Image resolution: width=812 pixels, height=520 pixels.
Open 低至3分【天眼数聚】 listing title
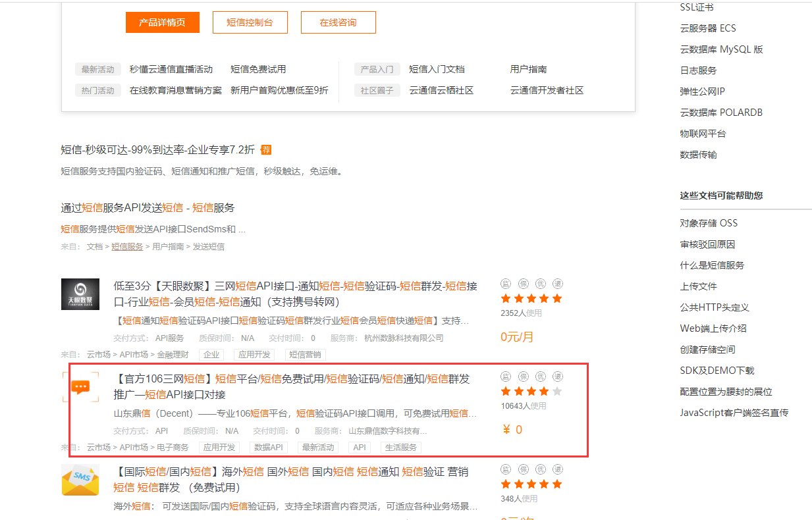point(296,294)
